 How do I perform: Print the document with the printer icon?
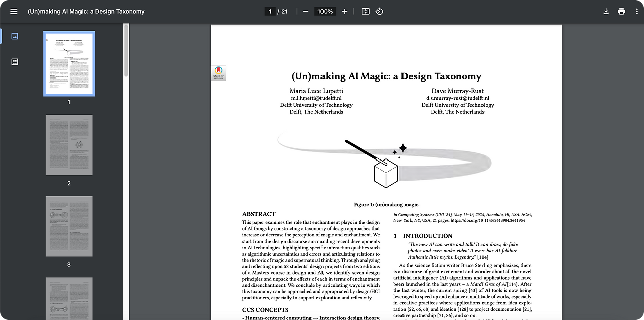click(x=622, y=11)
